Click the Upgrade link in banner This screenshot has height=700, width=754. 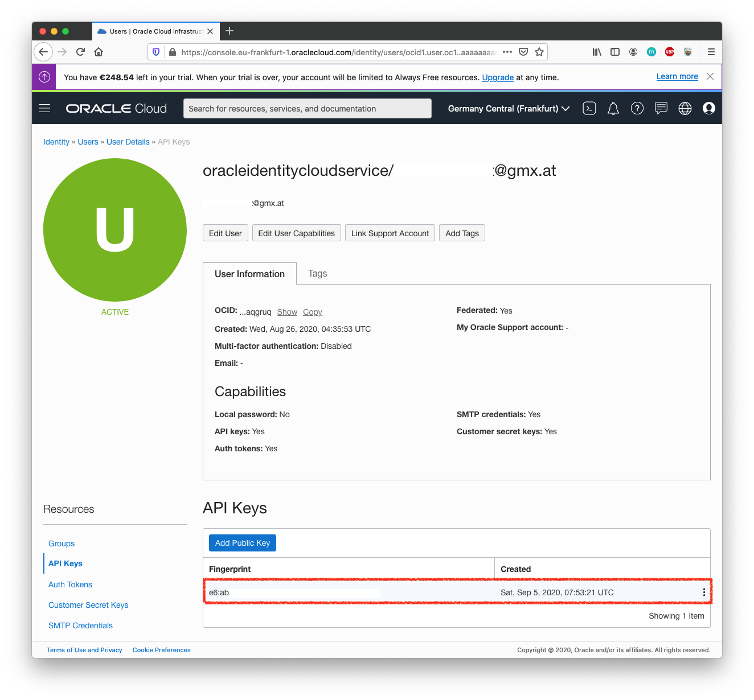coord(498,77)
